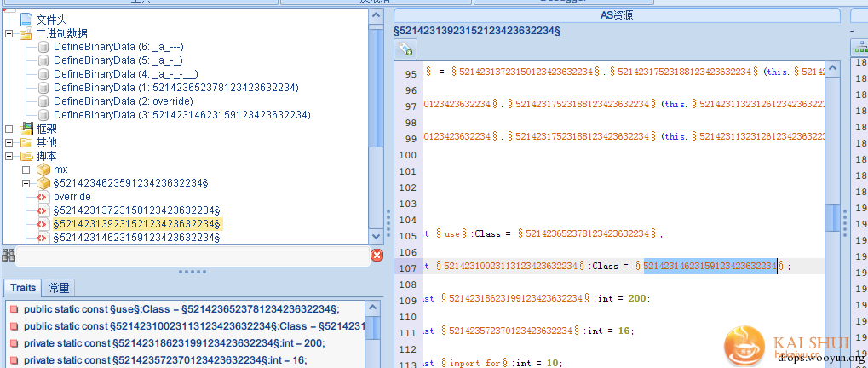
Task: Switch to the 常量 tab
Action: (x=59, y=288)
